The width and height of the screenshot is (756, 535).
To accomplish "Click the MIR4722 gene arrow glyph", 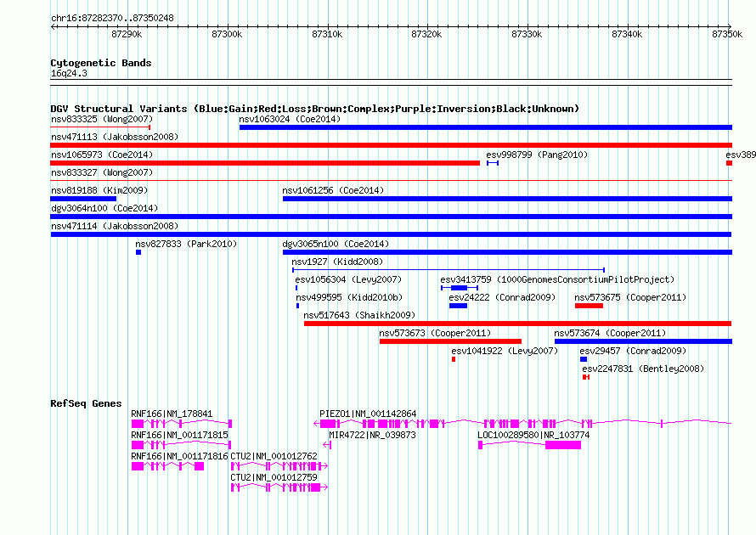I will tap(327, 445).
